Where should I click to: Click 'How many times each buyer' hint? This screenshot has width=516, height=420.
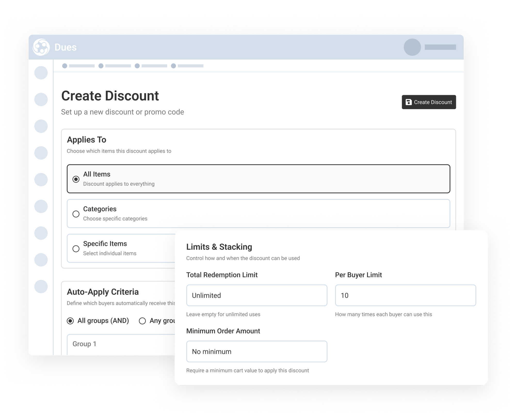click(x=383, y=314)
